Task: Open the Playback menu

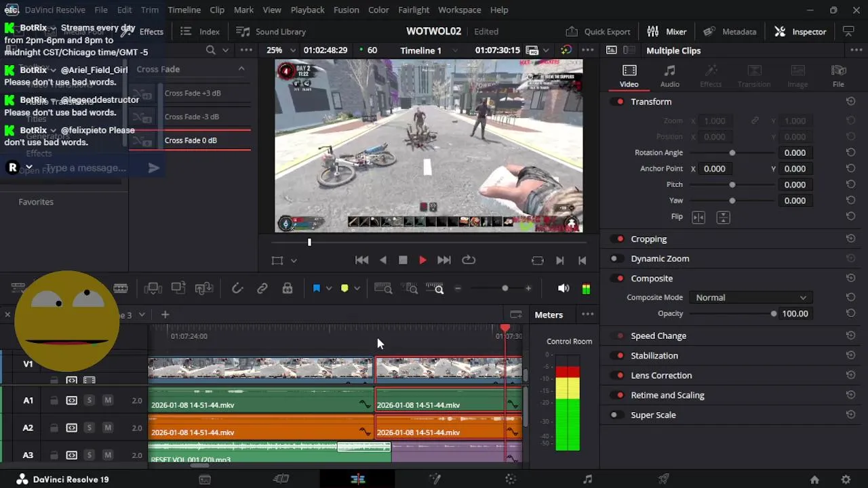Action: click(x=307, y=10)
